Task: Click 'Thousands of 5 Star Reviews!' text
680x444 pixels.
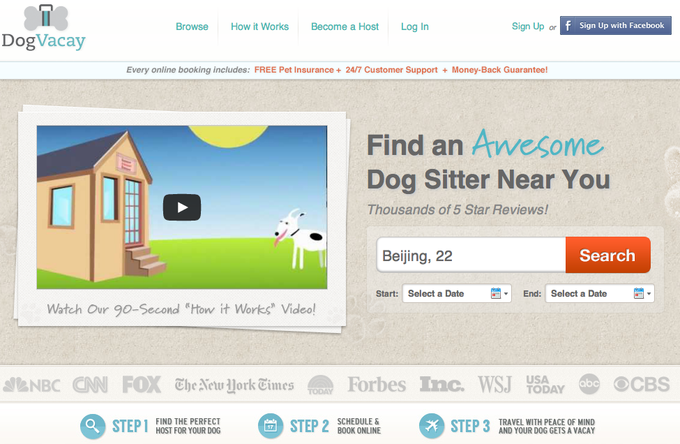Action: (x=458, y=210)
